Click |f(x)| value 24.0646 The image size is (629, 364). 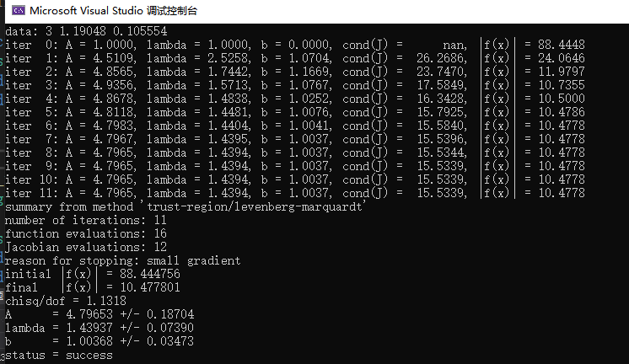click(562, 58)
